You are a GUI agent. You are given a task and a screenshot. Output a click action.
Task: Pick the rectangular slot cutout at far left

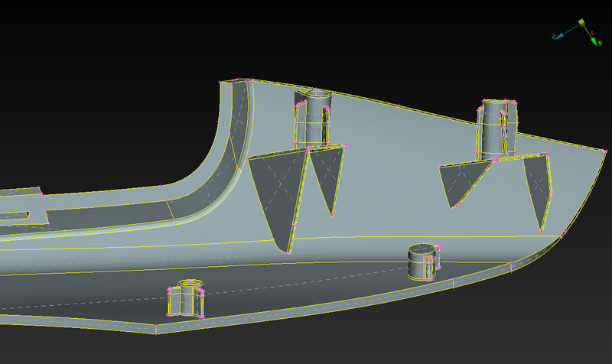click(x=15, y=216)
